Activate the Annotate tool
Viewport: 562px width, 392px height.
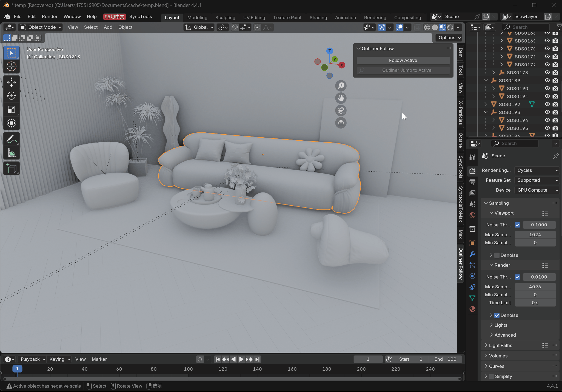point(11,139)
